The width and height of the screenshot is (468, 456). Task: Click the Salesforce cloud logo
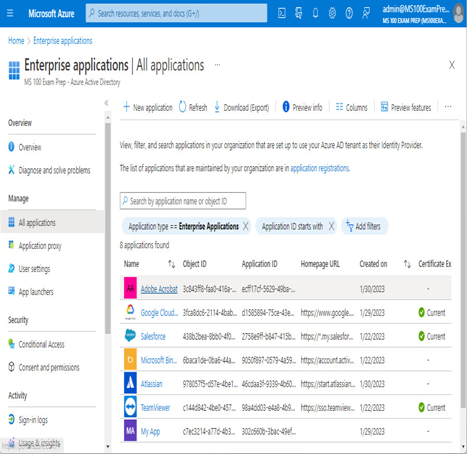coord(130,335)
